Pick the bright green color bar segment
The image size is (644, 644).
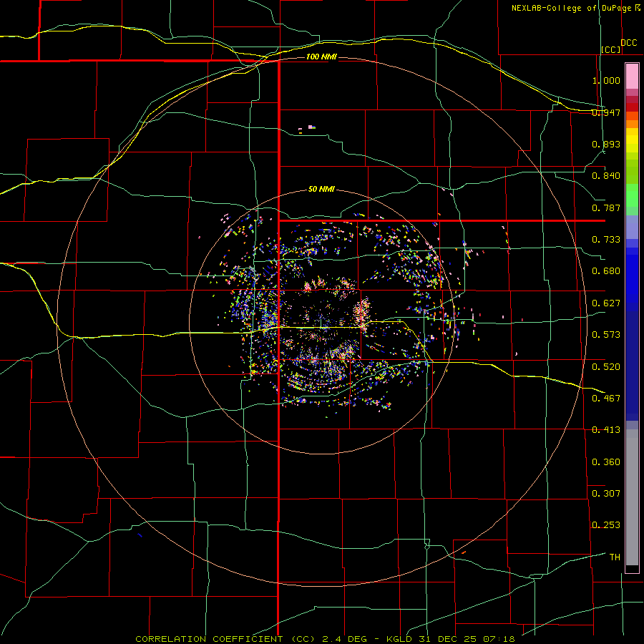click(632, 195)
